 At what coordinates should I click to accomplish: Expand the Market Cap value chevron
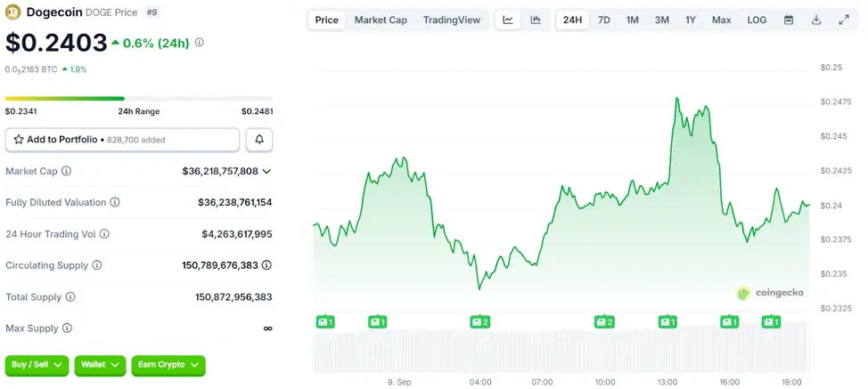[266, 171]
